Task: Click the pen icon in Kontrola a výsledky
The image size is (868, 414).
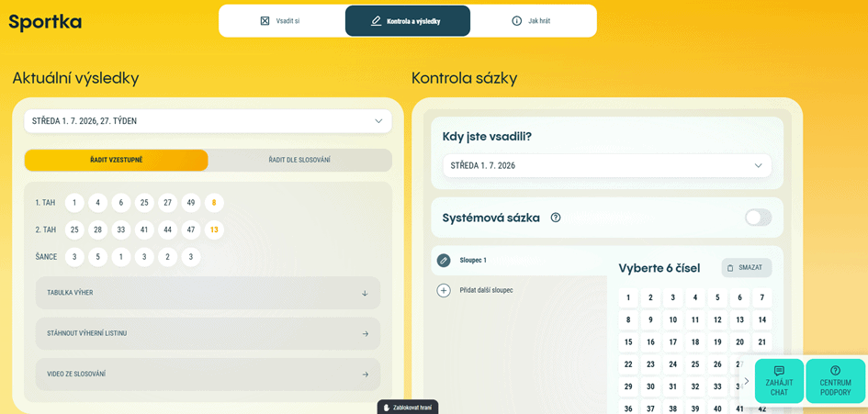Action: [x=377, y=21]
